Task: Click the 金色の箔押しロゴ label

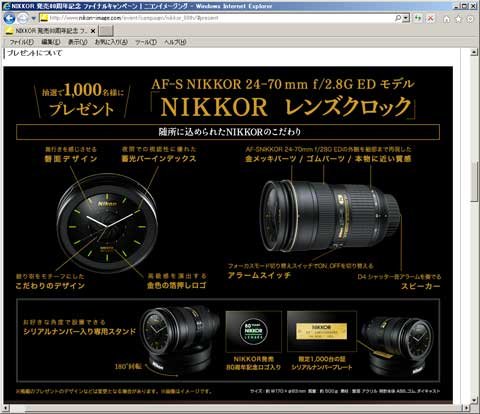Action: 177,286
